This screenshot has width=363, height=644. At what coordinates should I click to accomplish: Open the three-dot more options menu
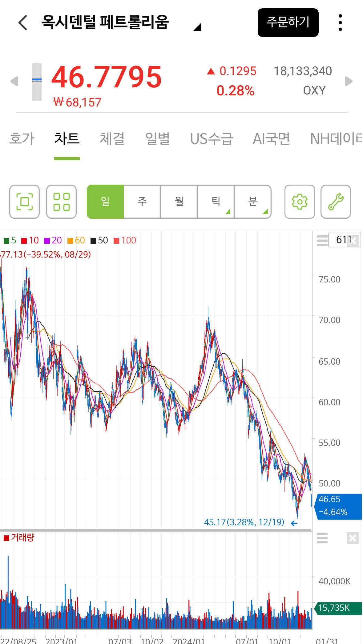tap(340, 22)
